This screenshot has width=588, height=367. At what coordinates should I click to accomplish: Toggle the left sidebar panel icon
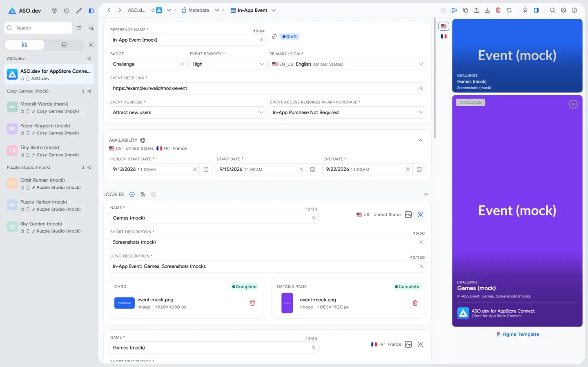coord(91,11)
